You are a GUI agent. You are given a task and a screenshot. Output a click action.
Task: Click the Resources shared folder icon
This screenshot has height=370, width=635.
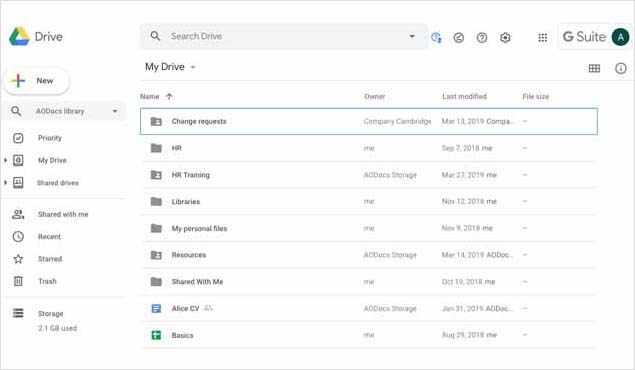[x=156, y=255]
